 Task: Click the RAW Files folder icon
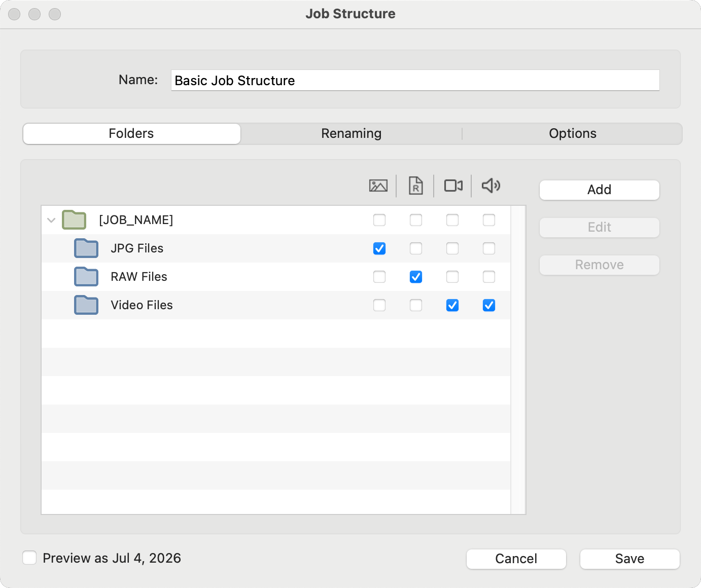86,277
